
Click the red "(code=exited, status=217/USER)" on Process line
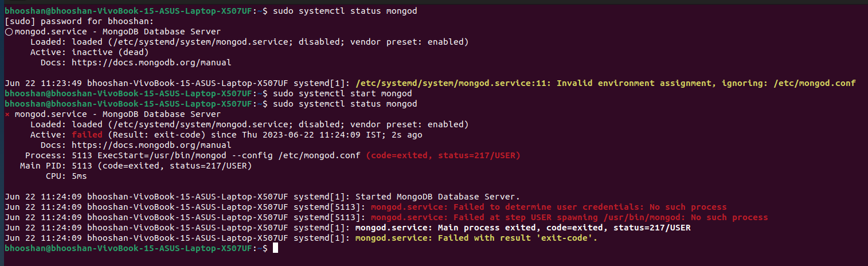tap(443, 155)
